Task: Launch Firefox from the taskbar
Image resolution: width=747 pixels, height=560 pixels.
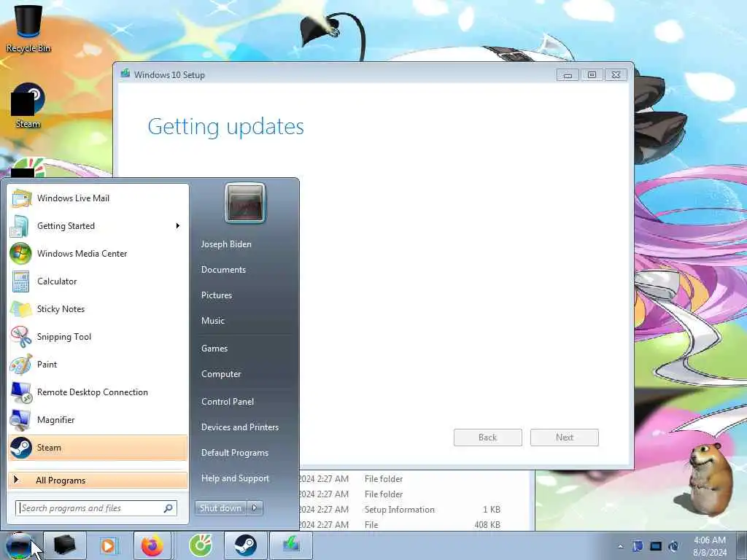Action: [x=152, y=545]
